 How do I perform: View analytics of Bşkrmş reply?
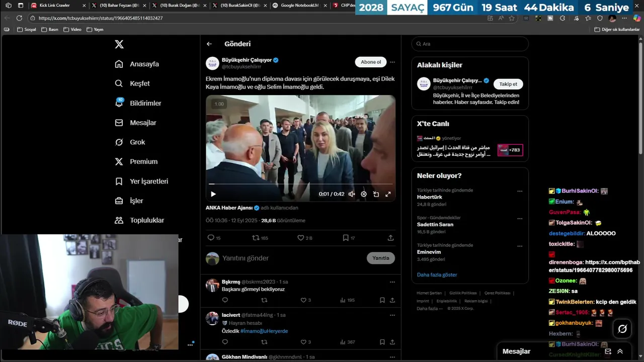(348, 300)
